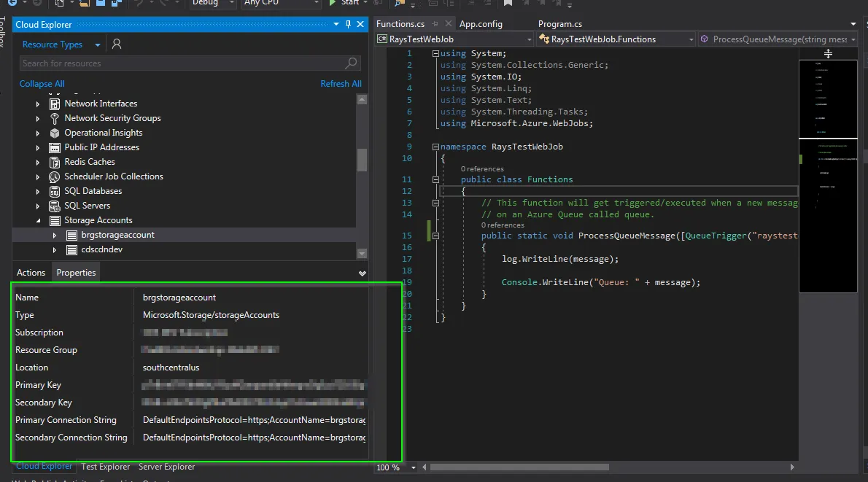Pin the Cloud Explorer panel
Viewport: 868px width, 482px height.
[x=348, y=24]
